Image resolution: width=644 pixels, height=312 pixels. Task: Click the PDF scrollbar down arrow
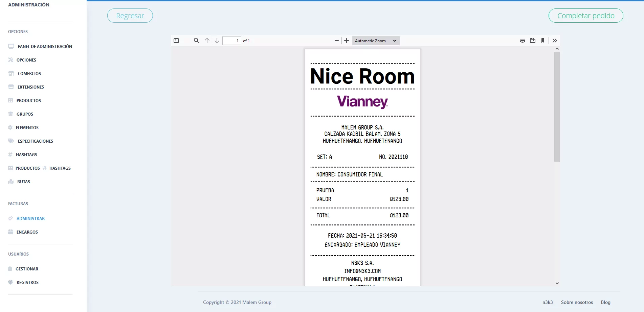coord(557,283)
